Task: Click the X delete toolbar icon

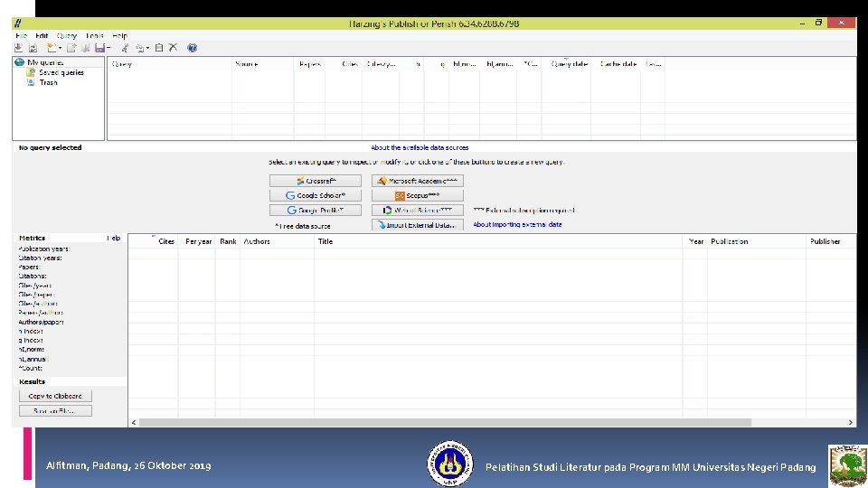Action: click(x=174, y=48)
